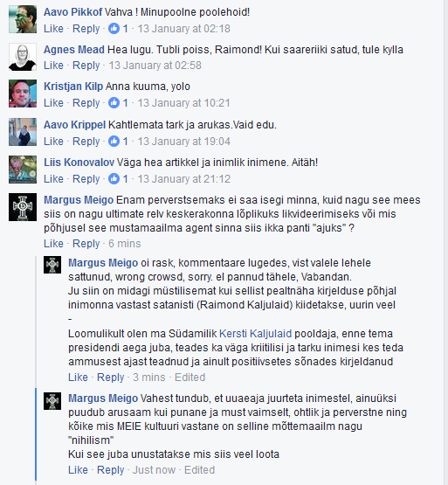Image resolution: width=448 pixels, height=485 pixels.
Task: Like Agnes Mead's comment
Action: [x=53, y=66]
